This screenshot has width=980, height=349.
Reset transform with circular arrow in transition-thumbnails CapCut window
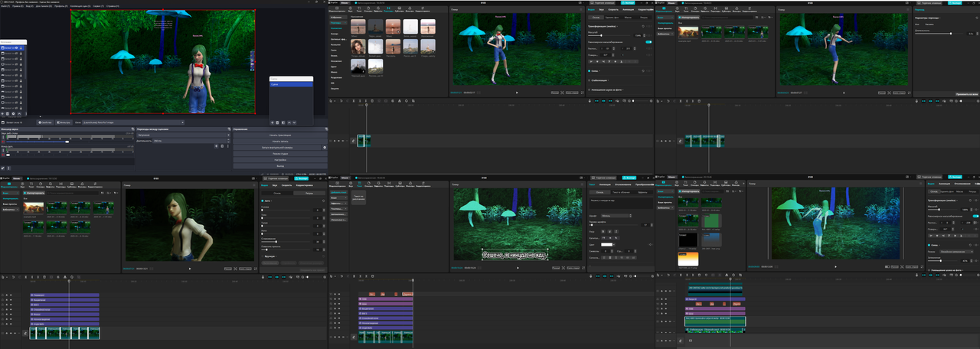[643, 26]
